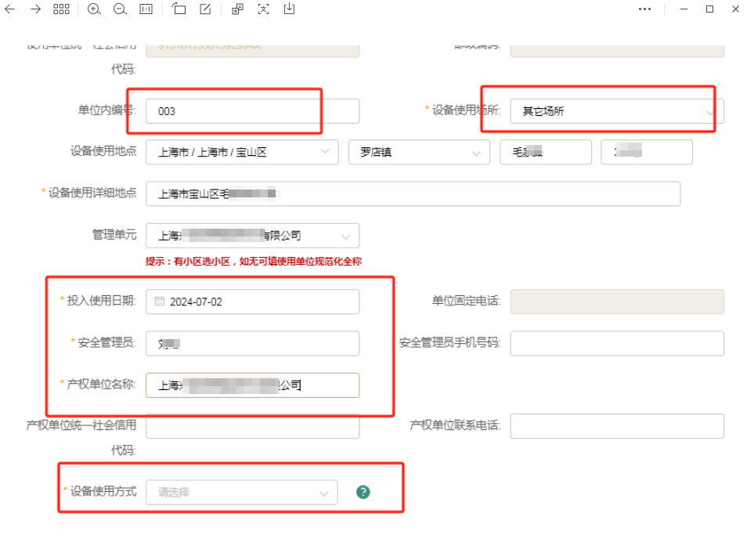Select the zoom in magnifier icon
Image resolution: width=747 pixels, height=560 pixels.
tap(94, 9)
